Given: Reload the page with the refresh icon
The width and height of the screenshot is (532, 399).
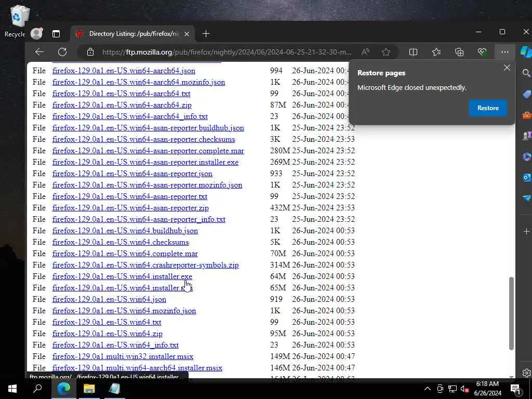Looking at the screenshot, I should pos(62,52).
